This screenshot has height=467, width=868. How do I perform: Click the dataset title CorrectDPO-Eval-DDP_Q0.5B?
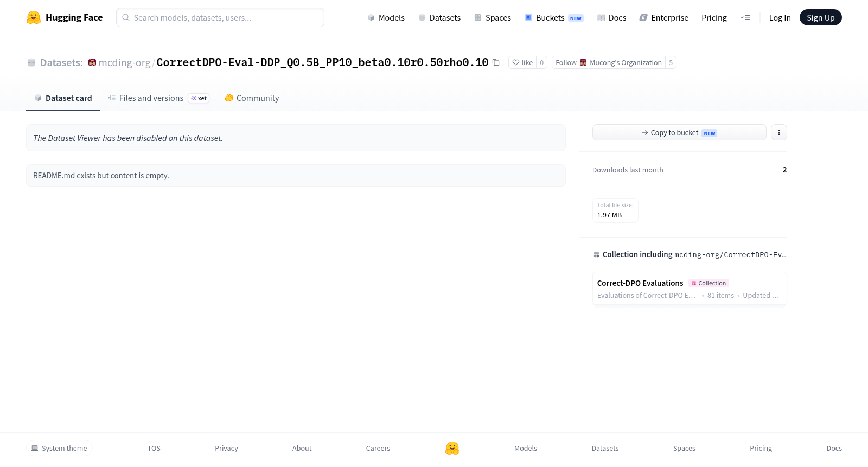click(x=322, y=62)
